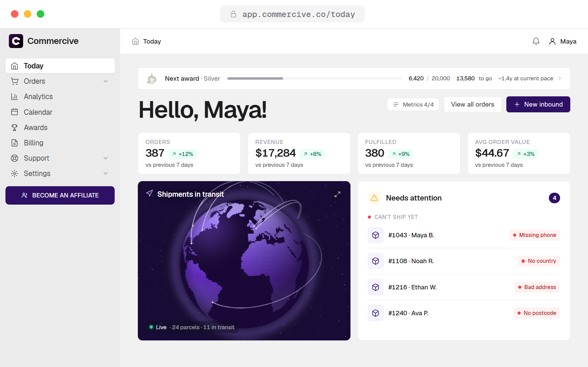Click the Calendar icon in sidebar
The height and width of the screenshot is (367, 588).
15,112
